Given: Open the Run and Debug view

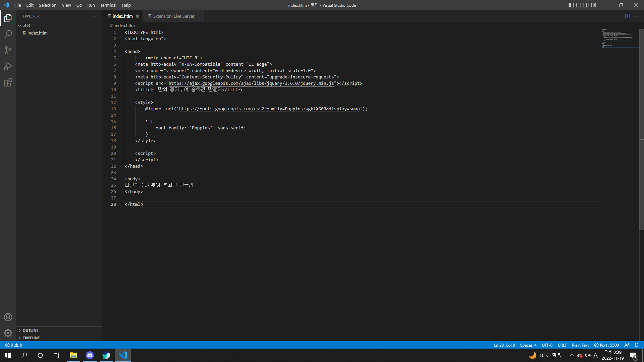Looking at the screenshot, I should click(x=8, y=66).
